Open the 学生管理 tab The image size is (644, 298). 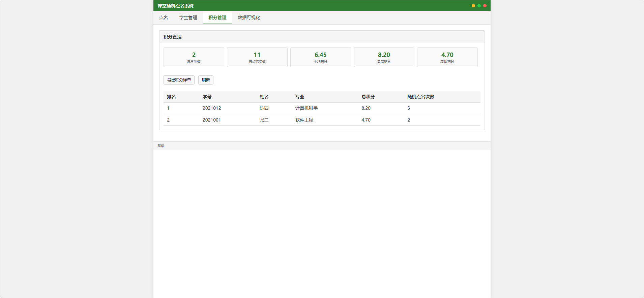pos(188,18)
